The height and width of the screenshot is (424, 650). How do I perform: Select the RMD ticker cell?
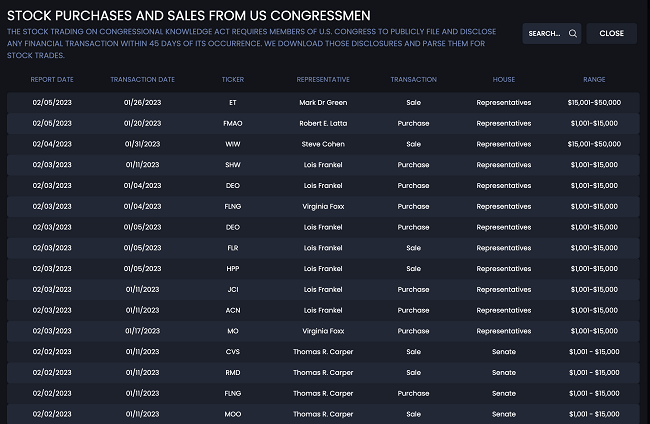click(233, 372)
